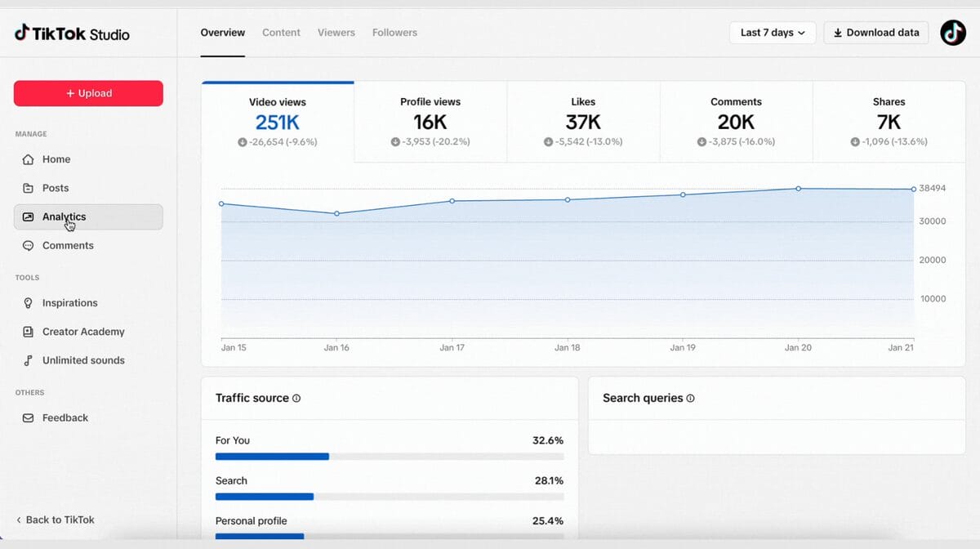Click the Analytics icon
The image size is (980, 549).
click(x=27, y=216)
